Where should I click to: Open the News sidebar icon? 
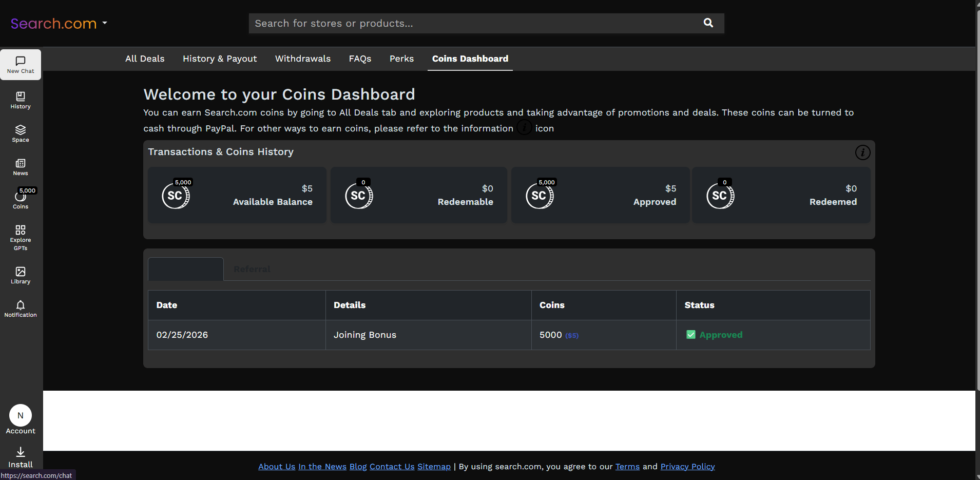point(21,167)
